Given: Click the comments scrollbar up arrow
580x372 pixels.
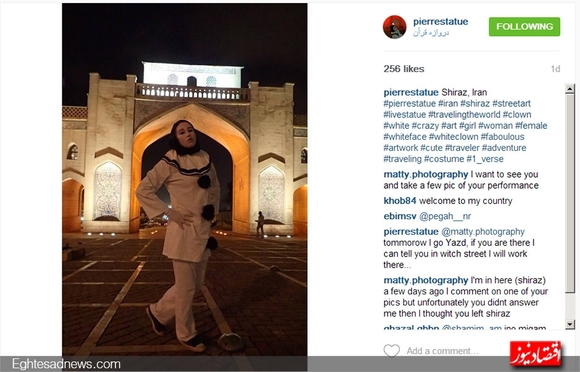Looking at the screenshot, I should [x=570, y=89].
